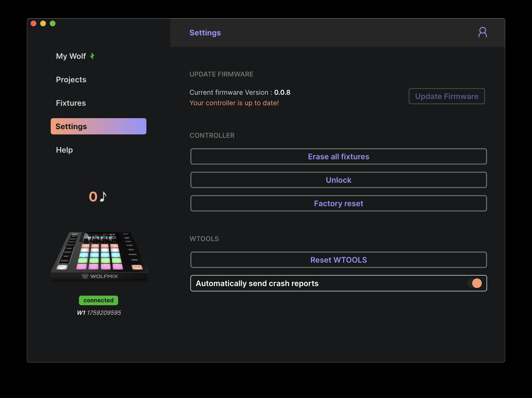The height and width of the screenshot is (398, 532).
Task: Open the My Wolf page
Action: (71, 56)
